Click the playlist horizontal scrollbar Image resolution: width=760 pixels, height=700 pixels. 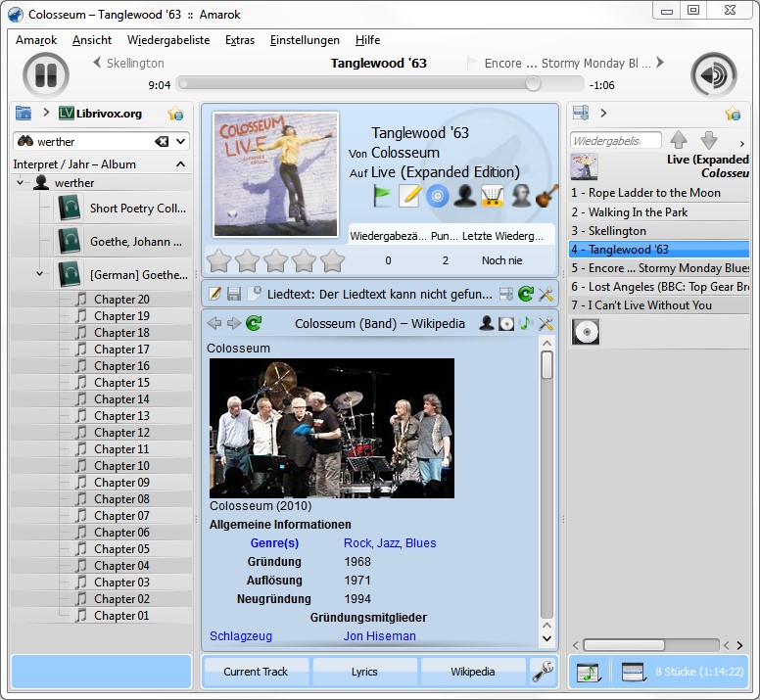click(651, 645)
